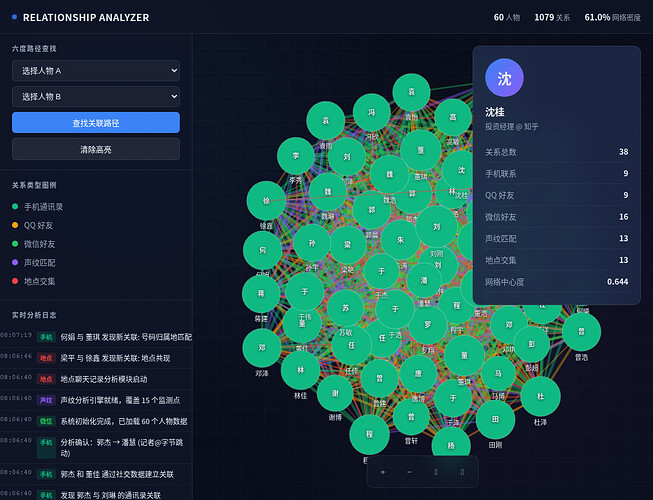Click the 罗翔 node
This screenshot has width=653, height=500.
(428, 325)
